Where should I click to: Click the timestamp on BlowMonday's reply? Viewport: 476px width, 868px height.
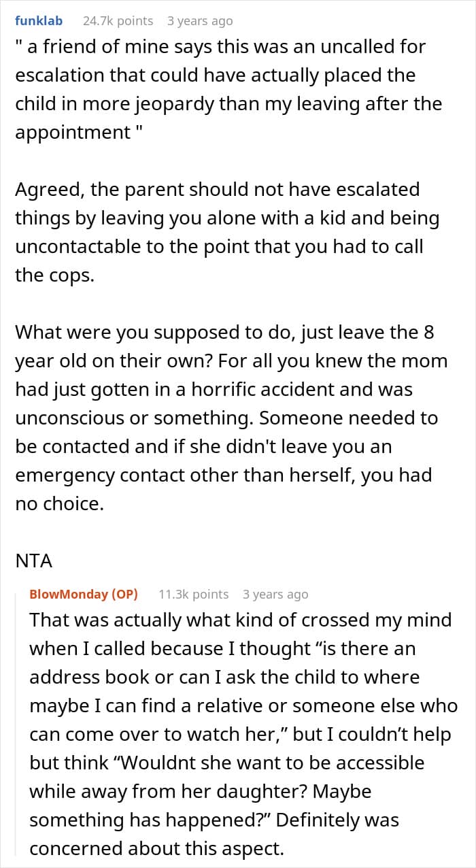275,594
